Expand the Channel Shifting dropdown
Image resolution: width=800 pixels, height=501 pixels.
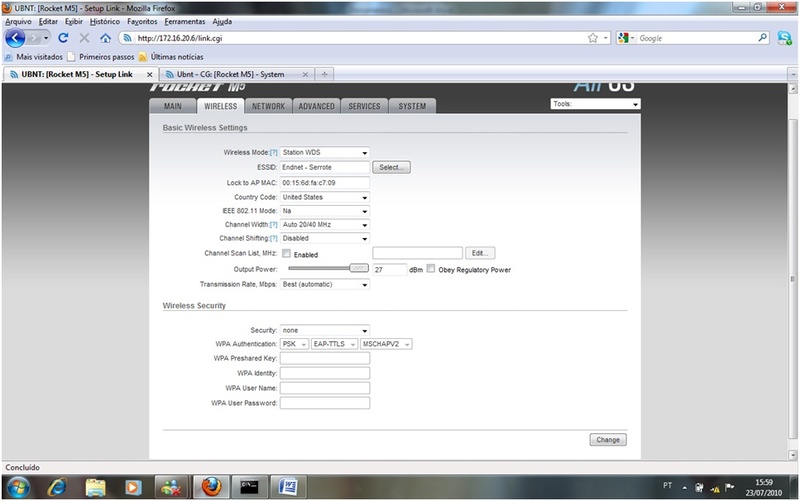(325, 239)
